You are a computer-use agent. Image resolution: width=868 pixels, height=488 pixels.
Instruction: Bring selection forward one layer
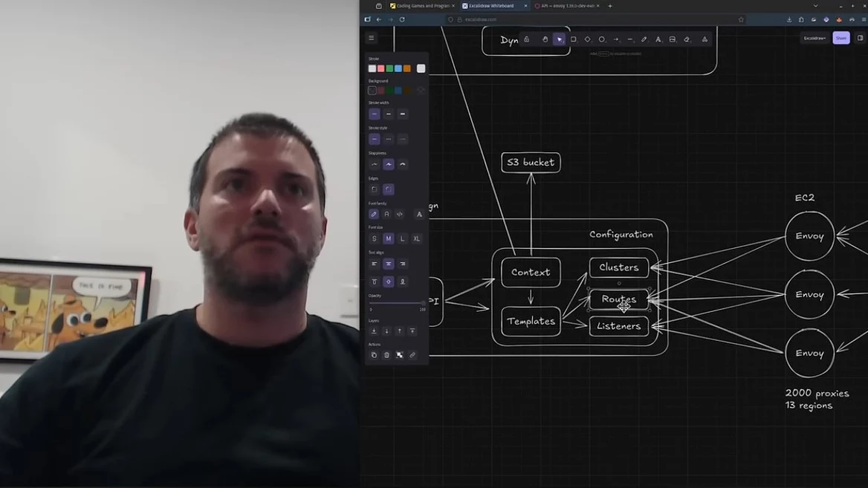click(400, 331)
